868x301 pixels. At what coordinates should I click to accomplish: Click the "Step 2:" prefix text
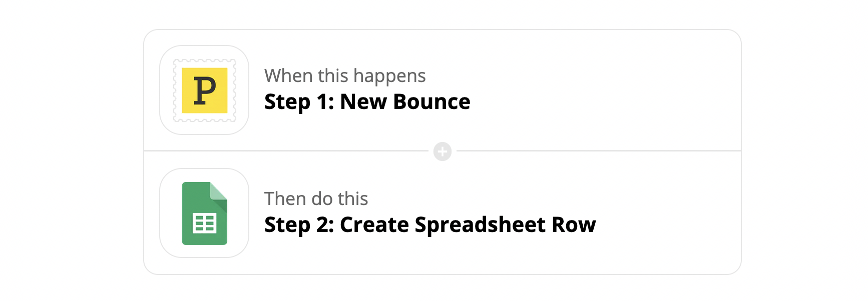[299, 225]
